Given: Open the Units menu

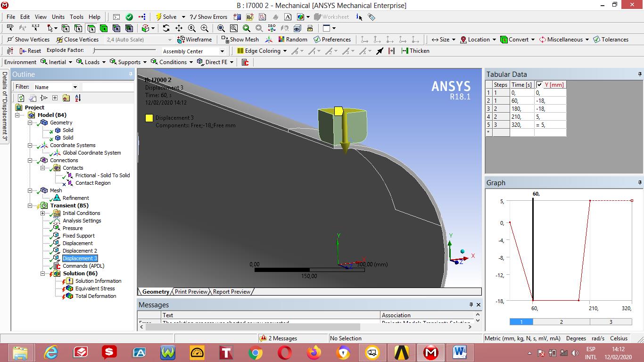Looking at the screenshot, I should click(58, 17).
